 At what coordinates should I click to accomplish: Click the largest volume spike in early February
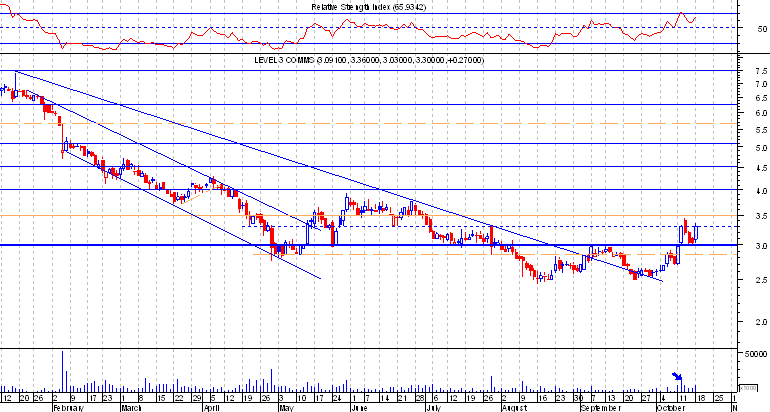[x=62, y=371]
